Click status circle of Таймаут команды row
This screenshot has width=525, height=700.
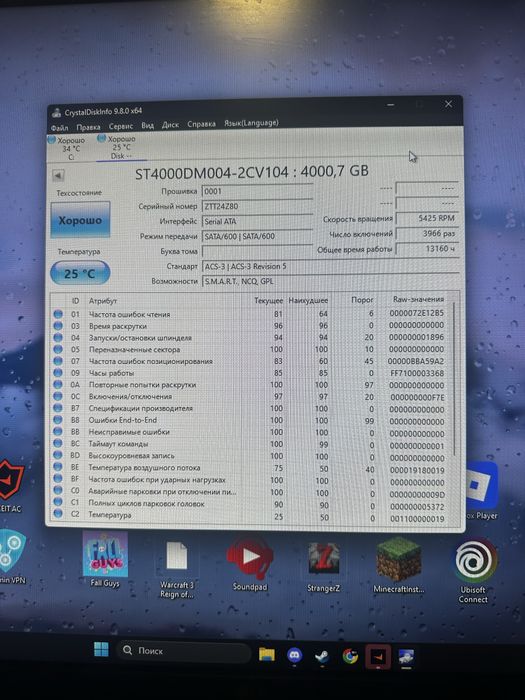[x=58, y=444]
